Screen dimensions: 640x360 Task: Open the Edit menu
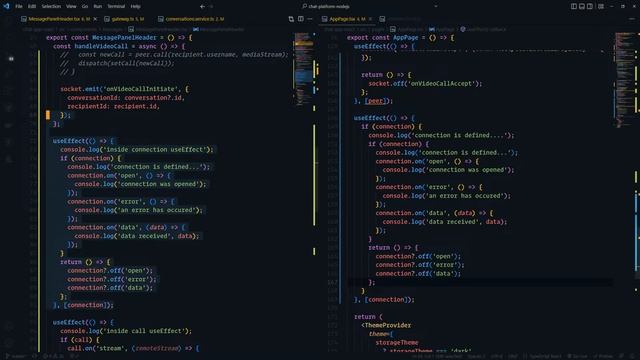[32, 7]
